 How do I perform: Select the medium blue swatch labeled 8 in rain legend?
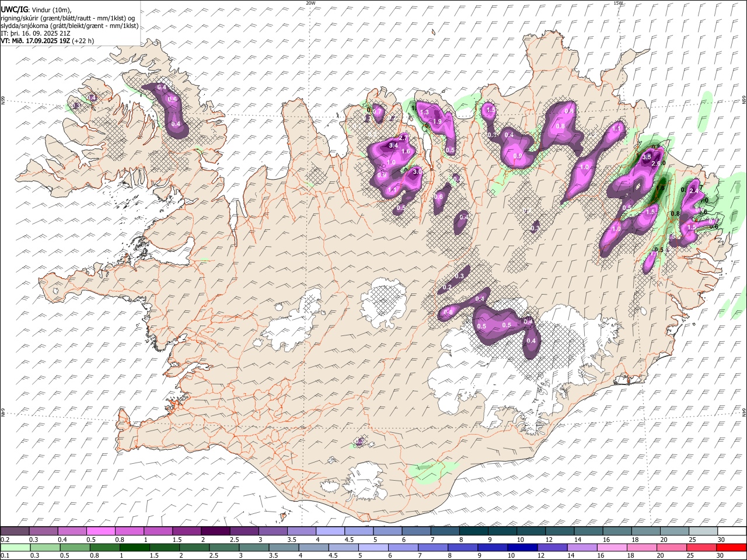pyautogui.click(x=462, y=547)
